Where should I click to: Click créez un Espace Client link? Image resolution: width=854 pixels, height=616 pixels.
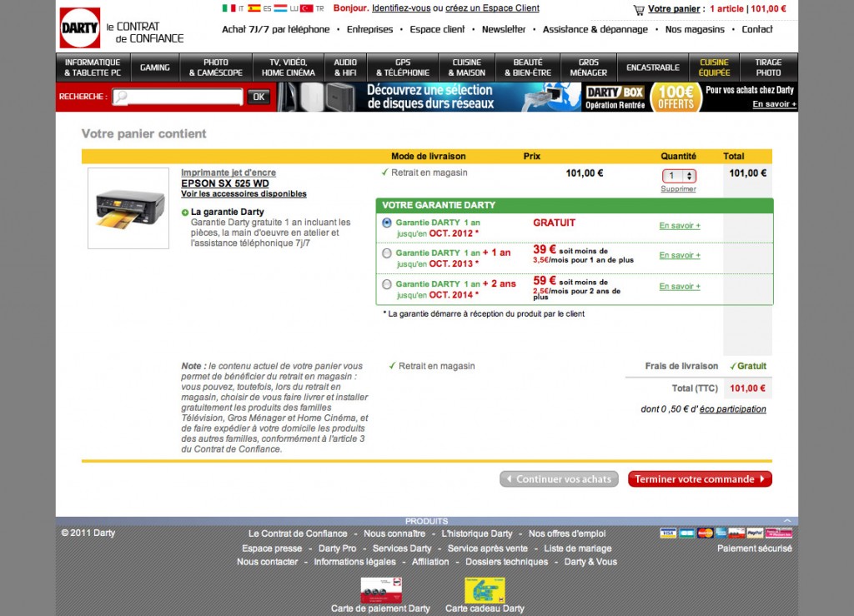pyautogui.click(x=492, y=8)
